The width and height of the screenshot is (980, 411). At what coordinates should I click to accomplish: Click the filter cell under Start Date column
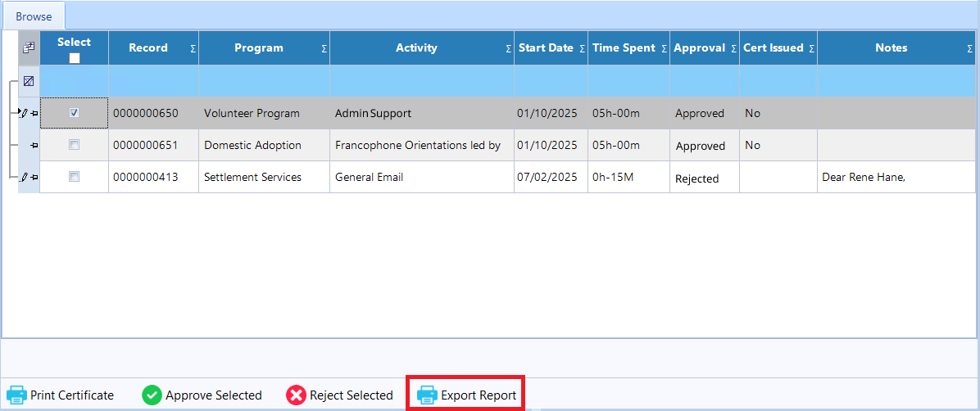[551, 81]
